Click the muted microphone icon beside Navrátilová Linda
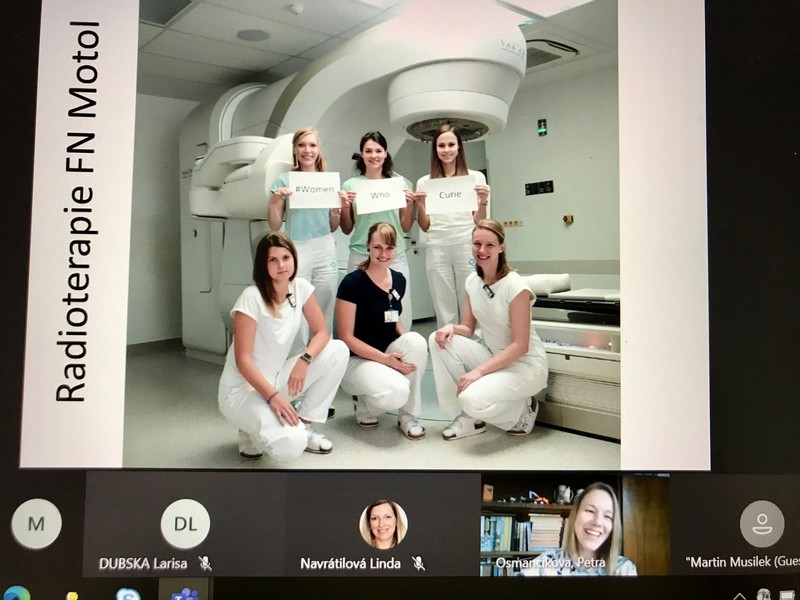The width and height of the screenshot is (800, 600). coord(418,563)
